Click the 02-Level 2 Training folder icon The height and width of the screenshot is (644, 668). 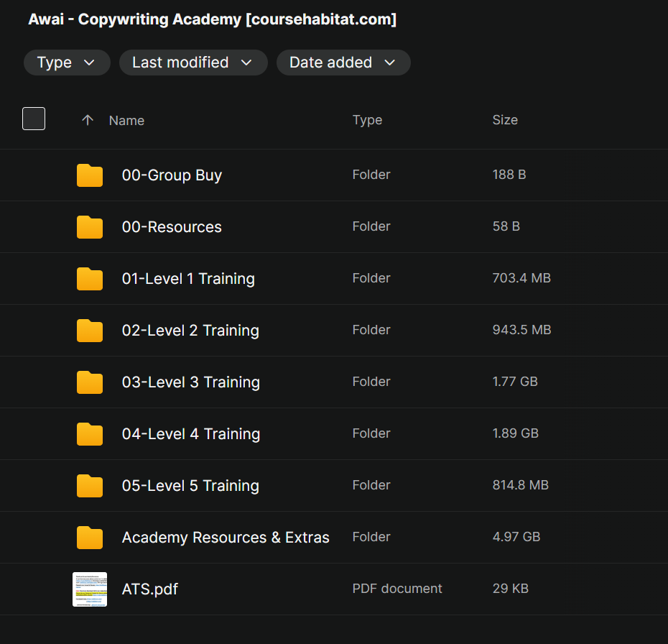coord(90,331)
